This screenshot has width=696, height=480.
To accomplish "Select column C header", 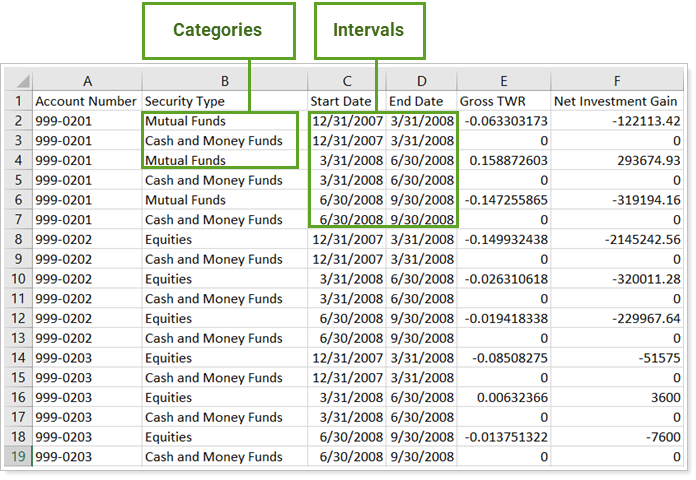I will click(347, 81).
